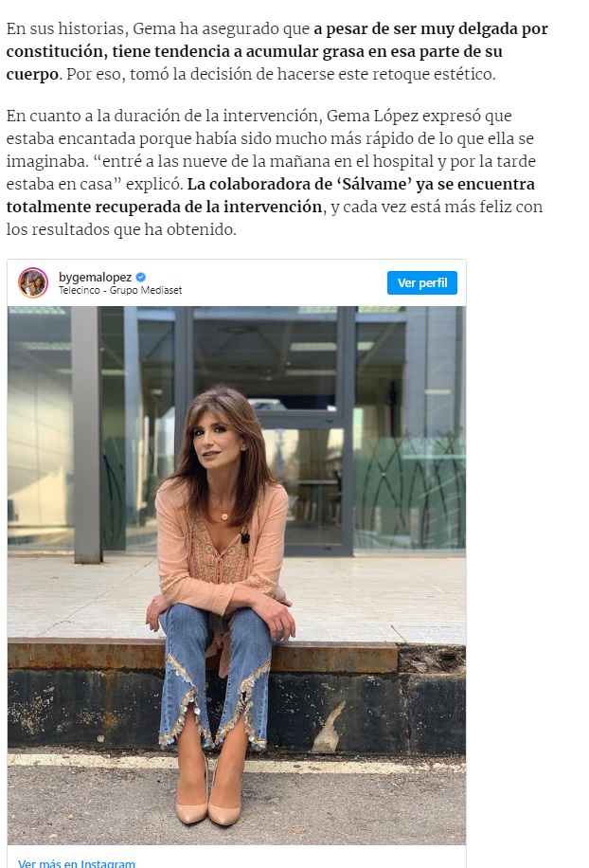Click the gold pendant necklace in the photo
Image resolution: width=589 pixels, height=868 pixels.
coord(224,515)
